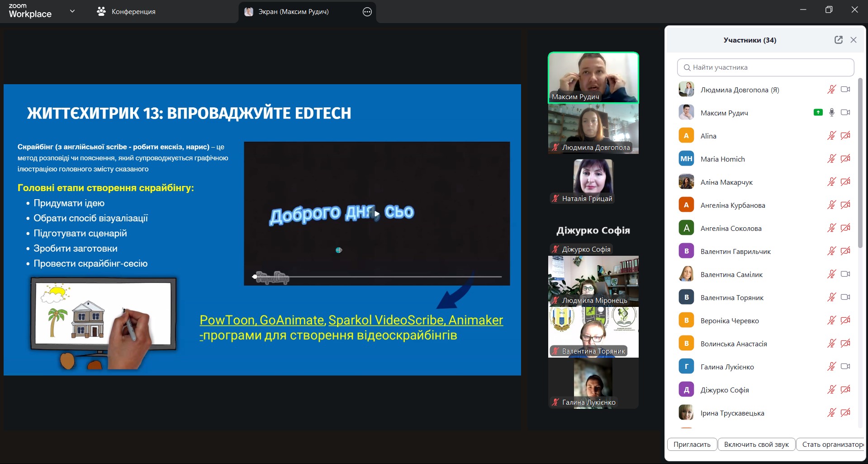The width and height of the screenshot is (868, 464).
Task: Click the Стать организатором button
Action: tap(831, 444)
